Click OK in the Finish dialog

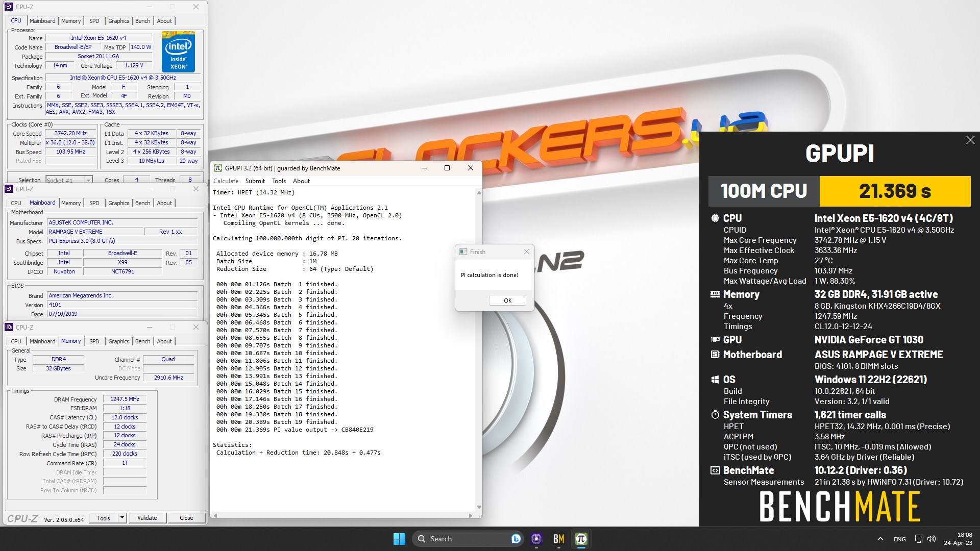click(x=507, y=300)
